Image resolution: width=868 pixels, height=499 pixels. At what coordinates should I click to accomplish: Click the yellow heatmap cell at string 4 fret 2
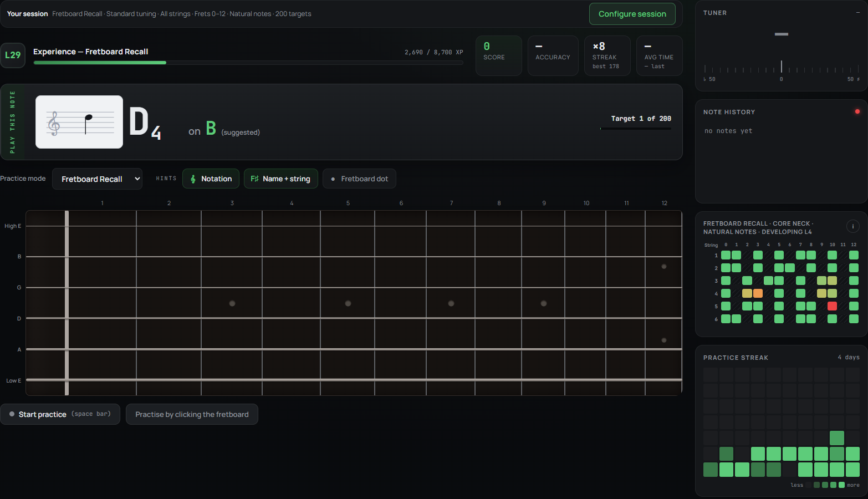747,293
